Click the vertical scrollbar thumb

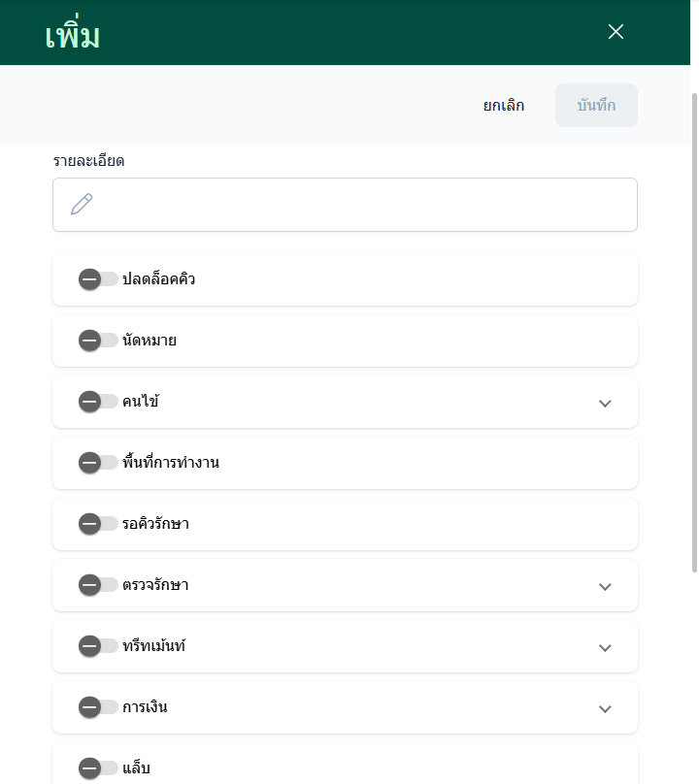click(x=693, y=330)
